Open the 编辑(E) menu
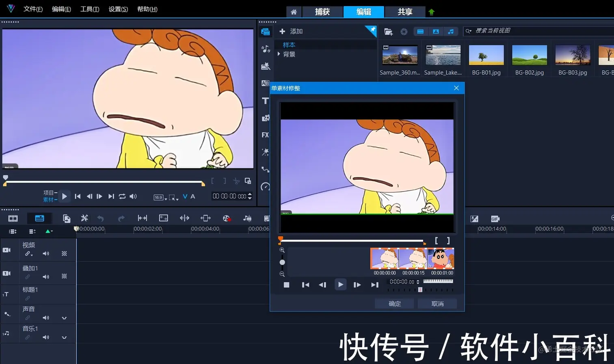The image size is (614, 364). click(x=61, y=9)
